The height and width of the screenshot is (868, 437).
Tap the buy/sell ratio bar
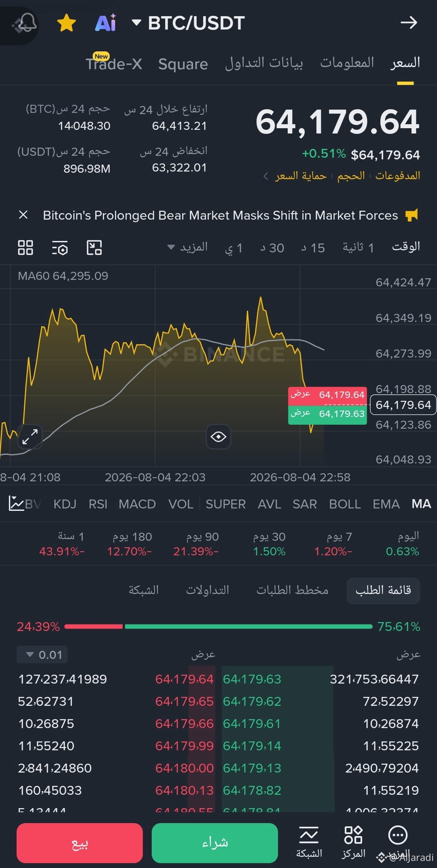218,627
